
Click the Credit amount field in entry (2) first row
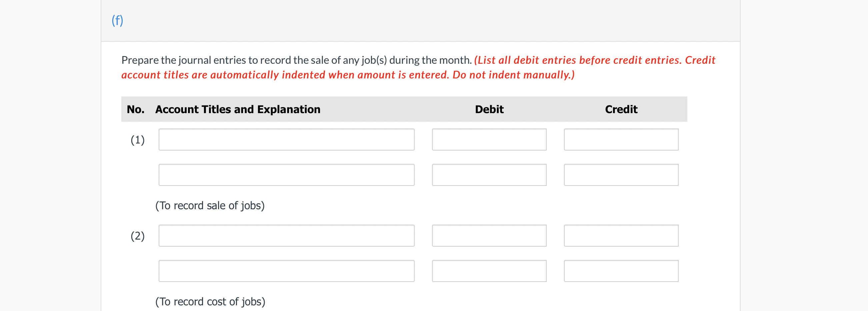[x=621, y=236]
